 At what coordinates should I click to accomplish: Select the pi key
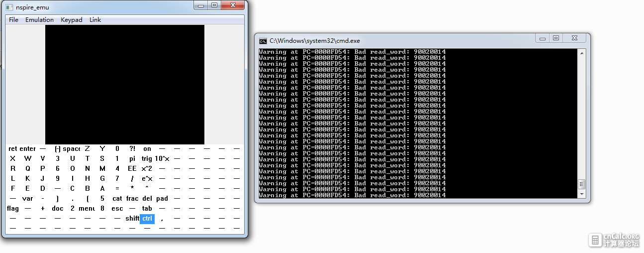pyautogui.click(x=132, y=159)
